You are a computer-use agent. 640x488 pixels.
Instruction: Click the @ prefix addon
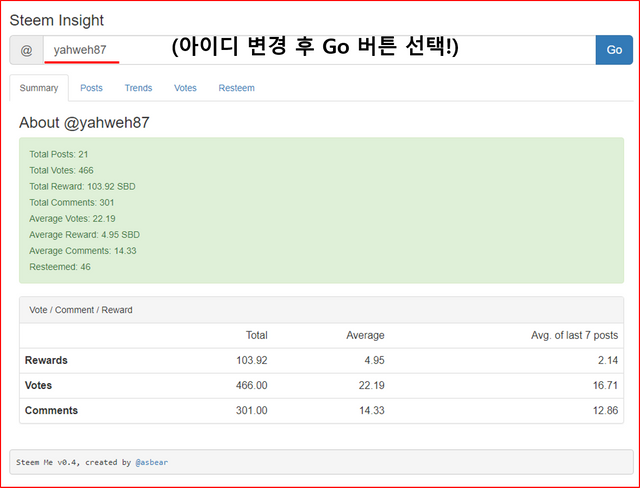27,50
